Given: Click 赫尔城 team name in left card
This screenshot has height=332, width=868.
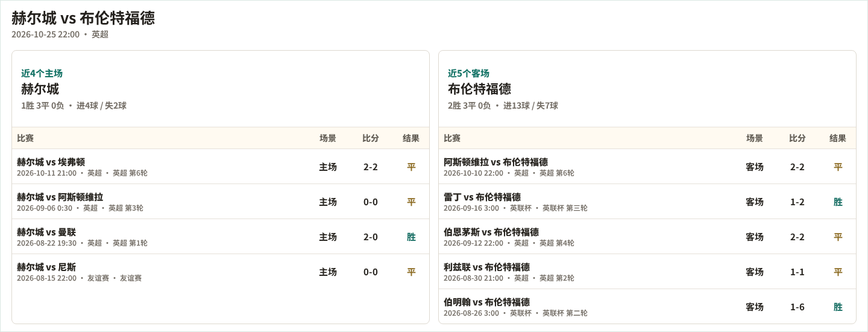Looking at the screenshot, I should click(x=40, y=89).
